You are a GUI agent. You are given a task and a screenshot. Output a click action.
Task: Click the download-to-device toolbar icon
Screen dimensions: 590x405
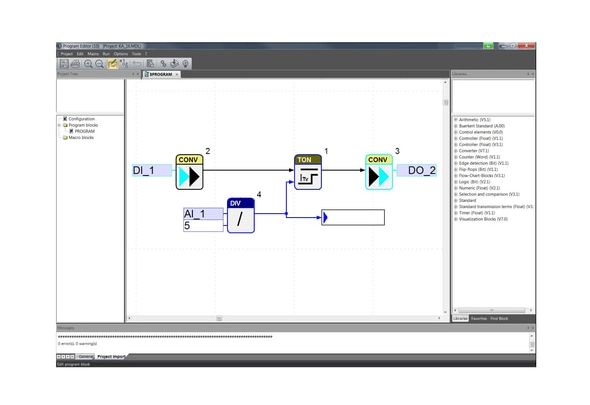tap(174, 64)
